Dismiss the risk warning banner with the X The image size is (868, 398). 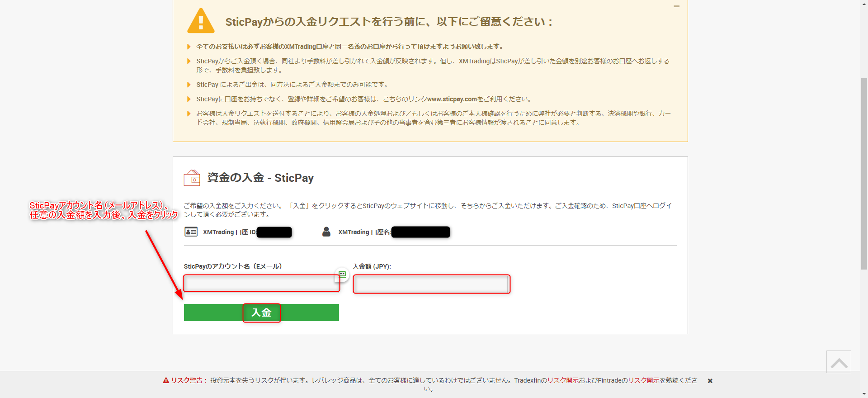point(710,381)
